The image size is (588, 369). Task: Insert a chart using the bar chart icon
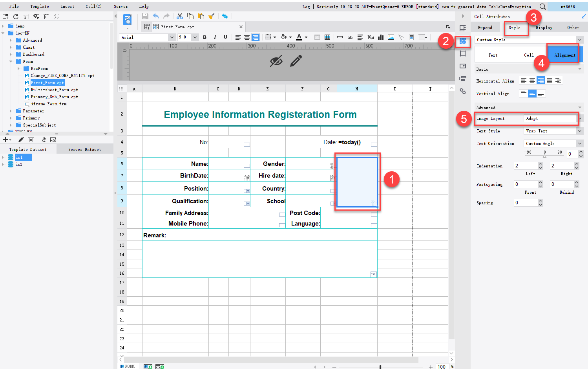[x=381, y=37]
